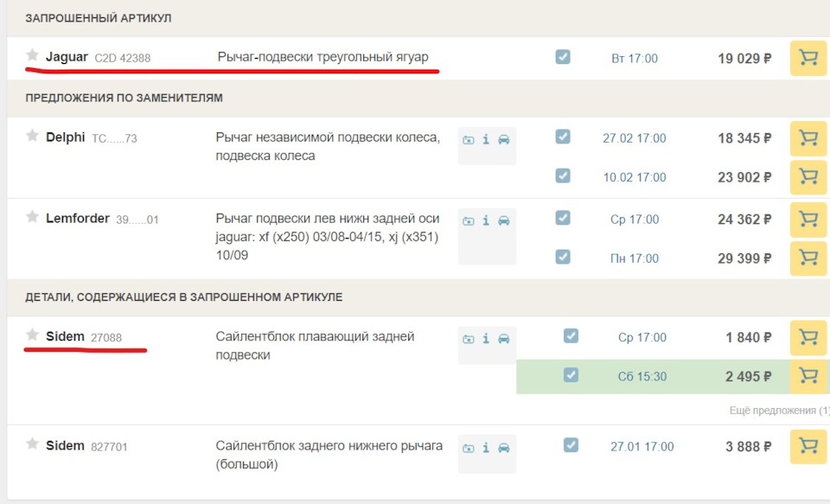Select Delphi article number TC......73

(x=114, y=138)
